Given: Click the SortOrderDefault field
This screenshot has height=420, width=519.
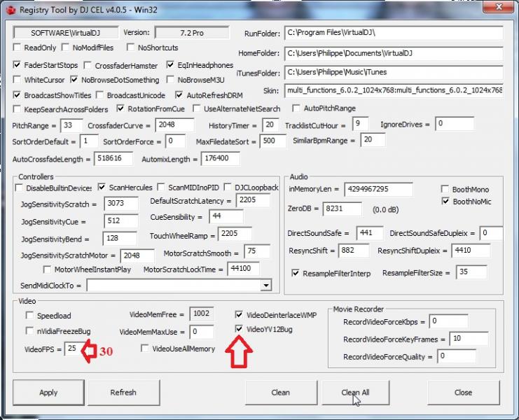Looking at the screenshot, I should [x=89, y=141].
